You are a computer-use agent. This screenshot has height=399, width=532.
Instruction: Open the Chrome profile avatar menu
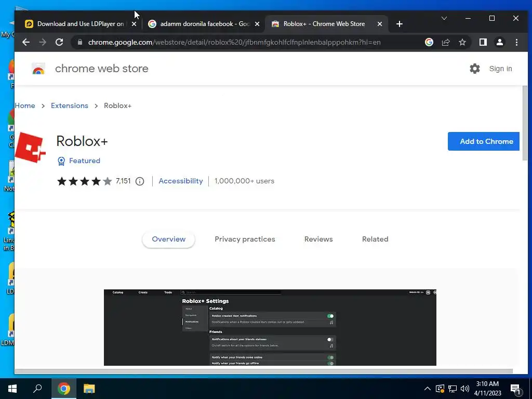pyautogui.click(x=499, y=42)
